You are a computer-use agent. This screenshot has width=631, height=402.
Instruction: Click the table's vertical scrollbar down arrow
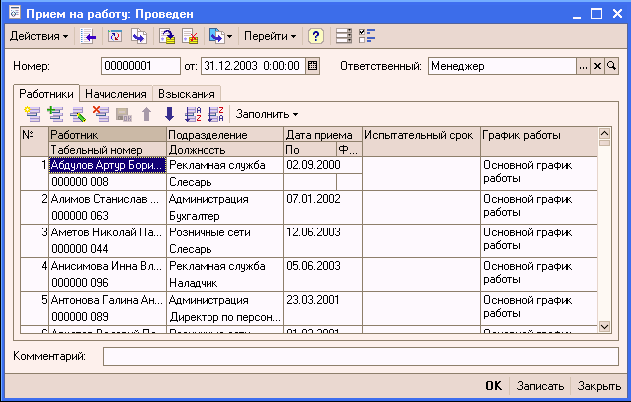604,325
